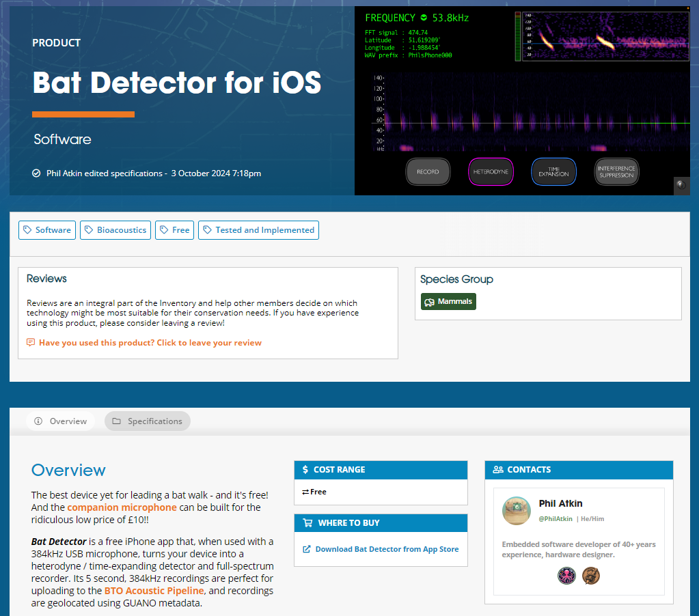Click the INTERFERENCE SUPPRESSION button in screenshot
Image resolution: width=699 pixels, height=616 pixels.
coord(616,172)
